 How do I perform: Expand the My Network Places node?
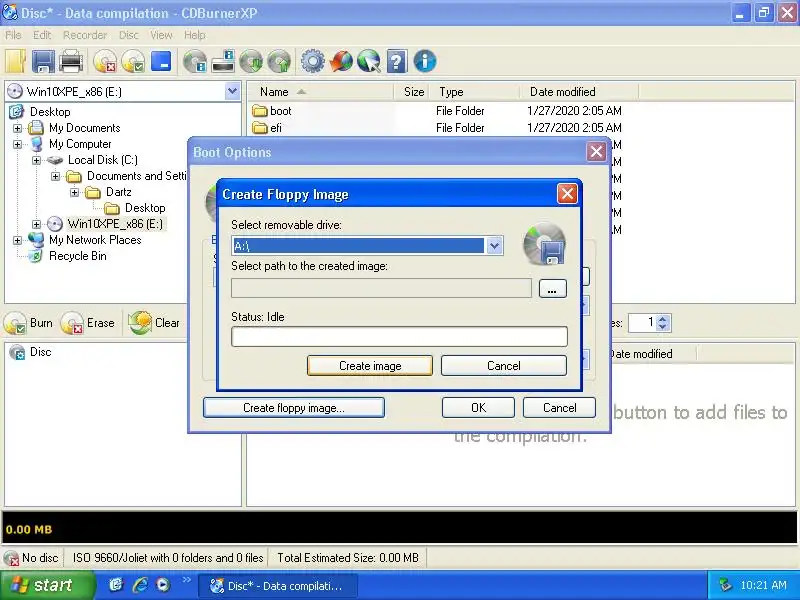(18, 240)
